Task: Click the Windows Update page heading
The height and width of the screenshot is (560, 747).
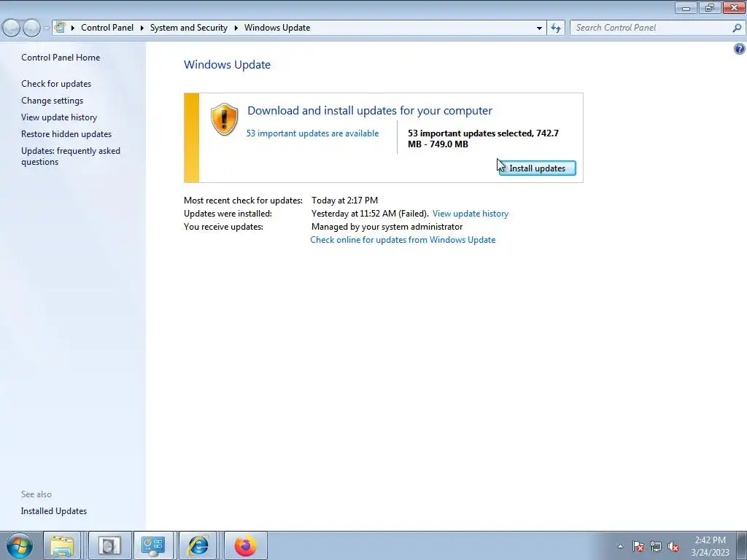Action: [x=228, y=65]
